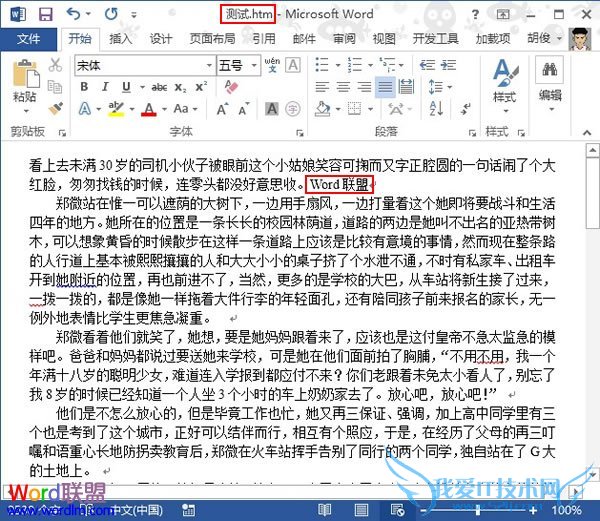Click the Clear Formatting eraser icon
The height and width of the screenshot is (521, 600).
[231, 87]
